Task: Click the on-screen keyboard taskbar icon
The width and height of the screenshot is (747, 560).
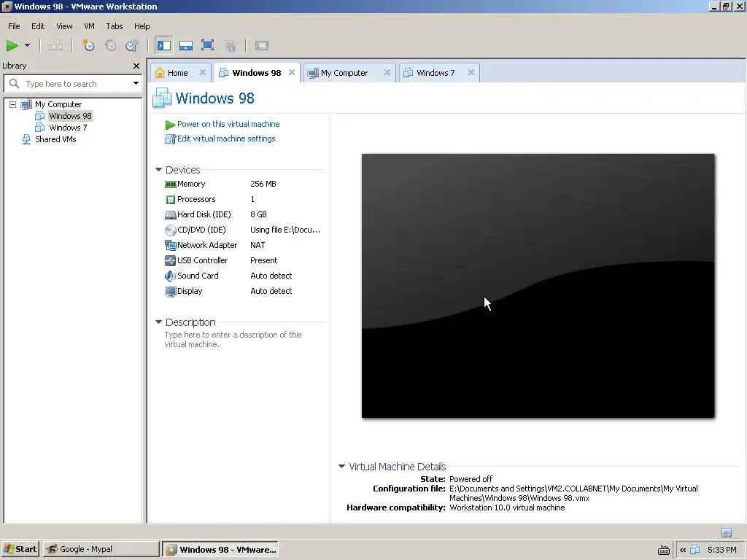Action: point(663,550)
